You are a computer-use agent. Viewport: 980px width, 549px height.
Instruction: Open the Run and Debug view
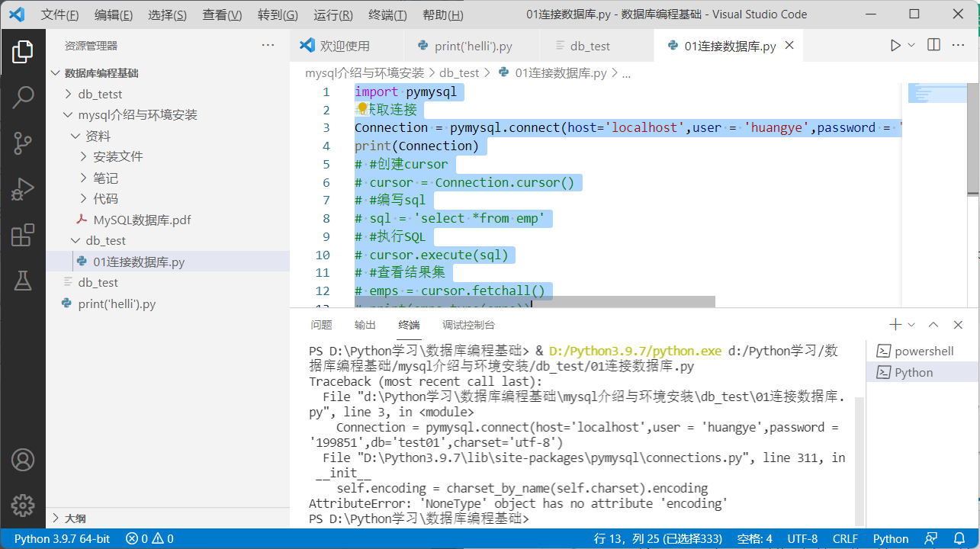click(x=22, y=189)
